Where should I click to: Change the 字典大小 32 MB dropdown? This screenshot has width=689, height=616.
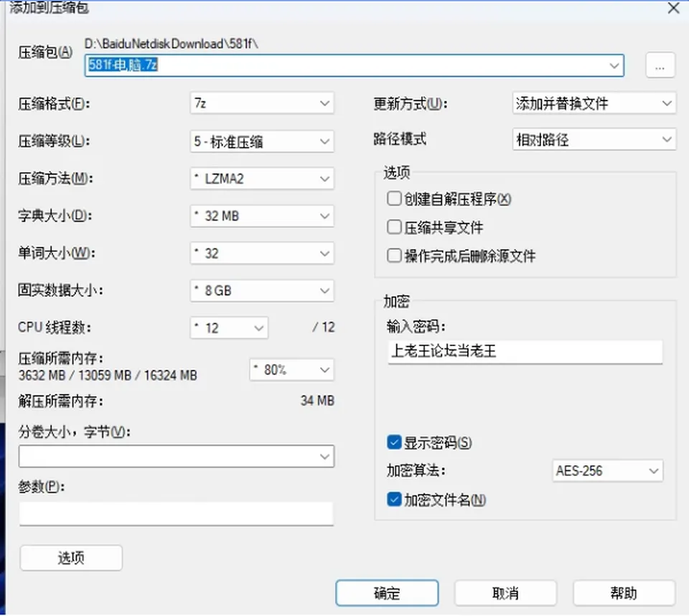click(262, 216)
